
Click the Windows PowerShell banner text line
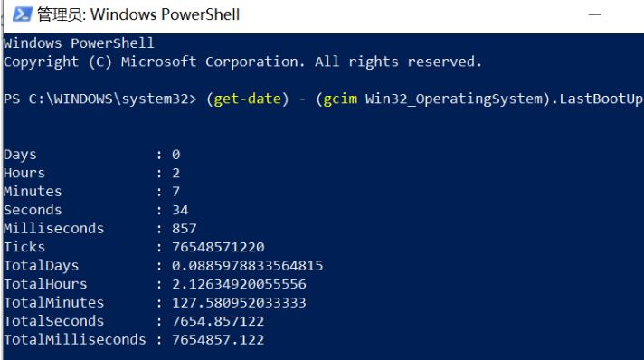pos(79,43)
